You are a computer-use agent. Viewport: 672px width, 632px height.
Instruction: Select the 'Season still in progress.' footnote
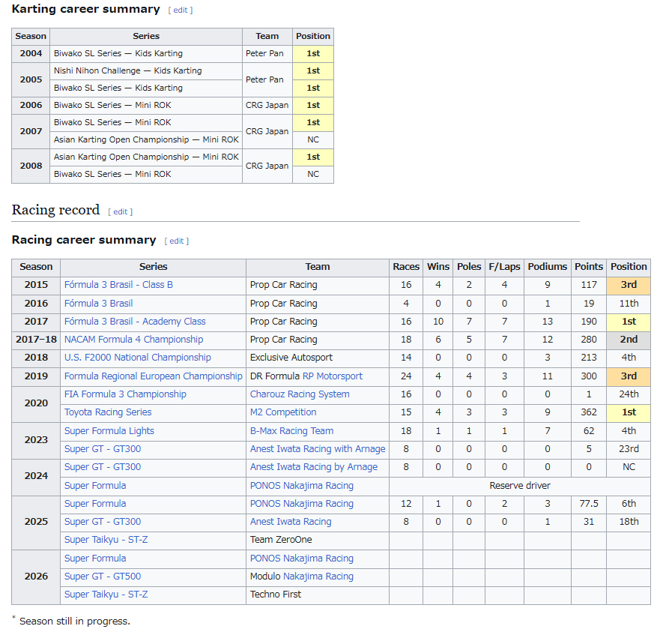[x=75, y=622]
